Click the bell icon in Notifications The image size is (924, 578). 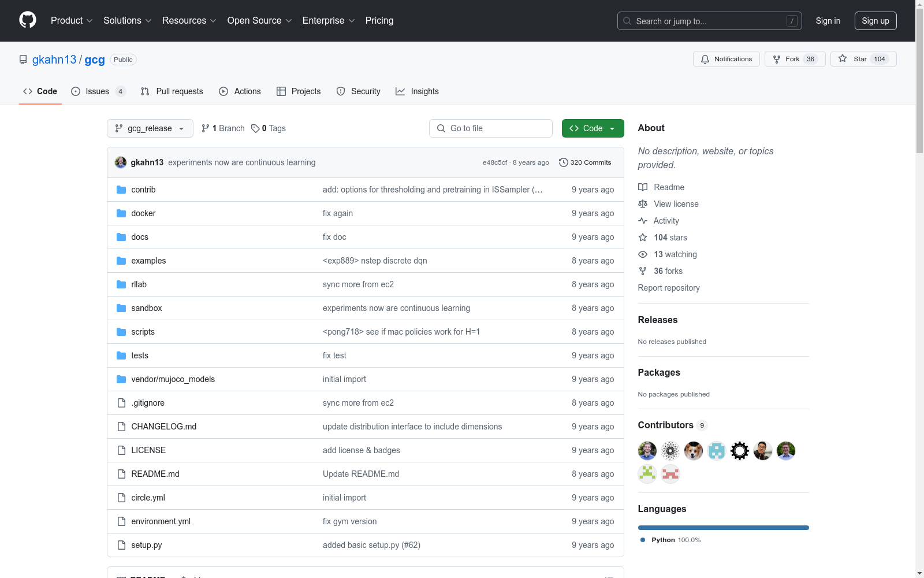point(705,59)
